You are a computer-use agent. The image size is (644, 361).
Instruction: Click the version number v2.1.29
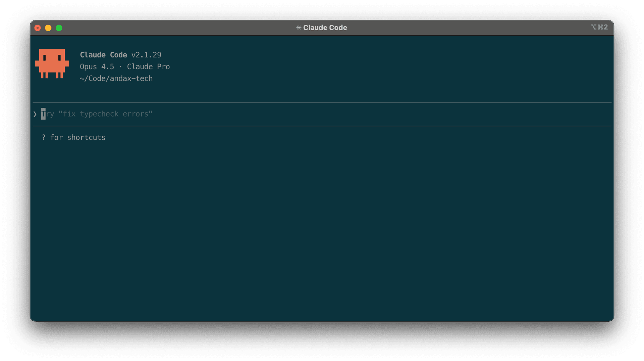(146, 55)
